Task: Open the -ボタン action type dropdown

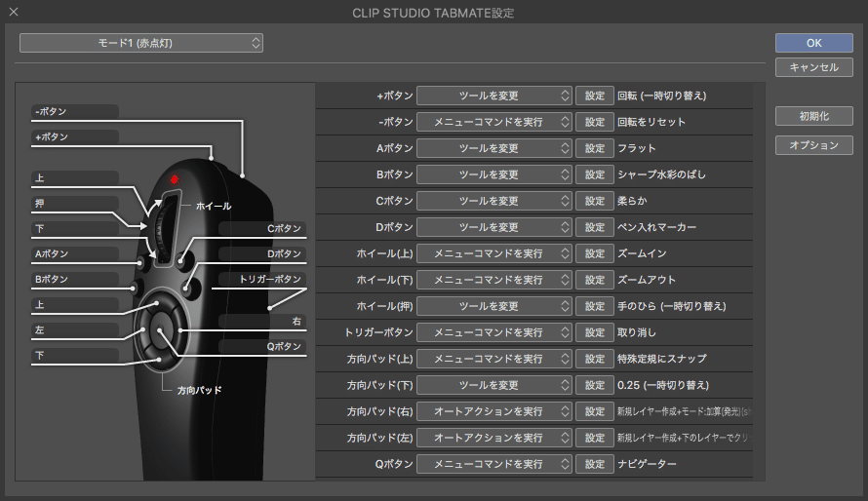Action: [493, 122]
